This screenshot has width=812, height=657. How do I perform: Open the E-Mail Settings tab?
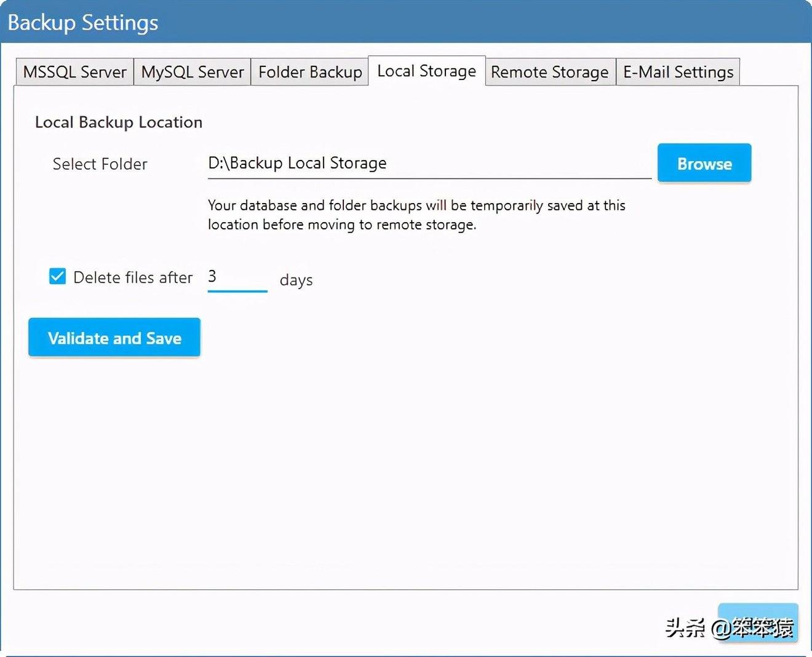678,71
